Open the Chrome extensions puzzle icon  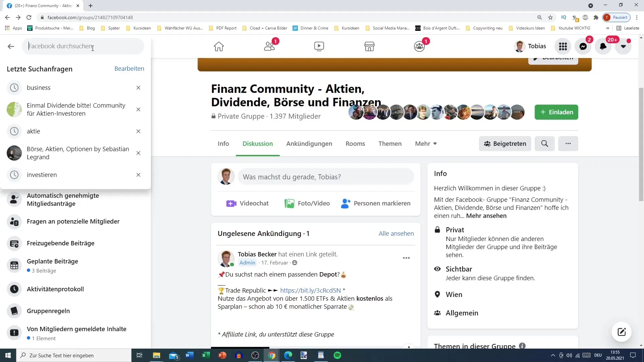(596, 17)
